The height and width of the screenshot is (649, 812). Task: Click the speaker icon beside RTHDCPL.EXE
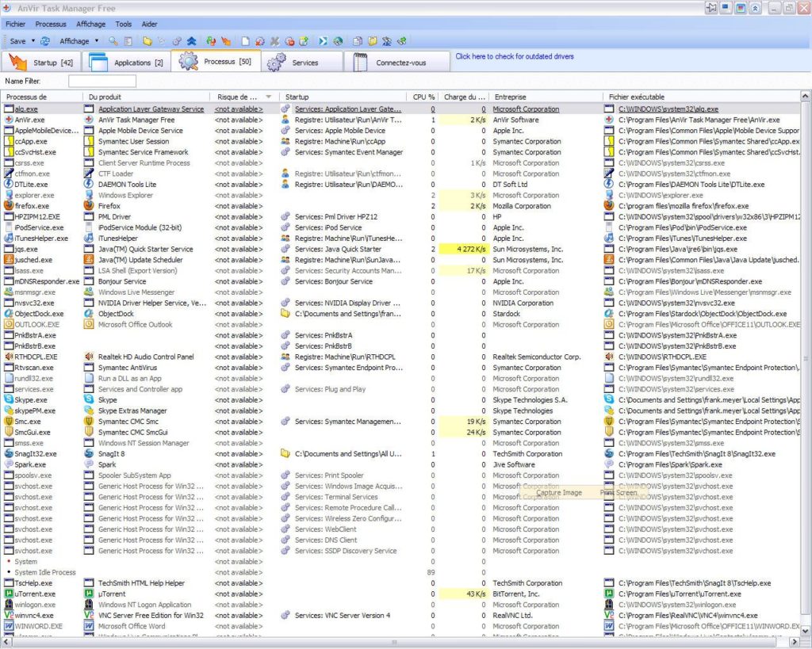pyautogui.click(x=8, y=357)
